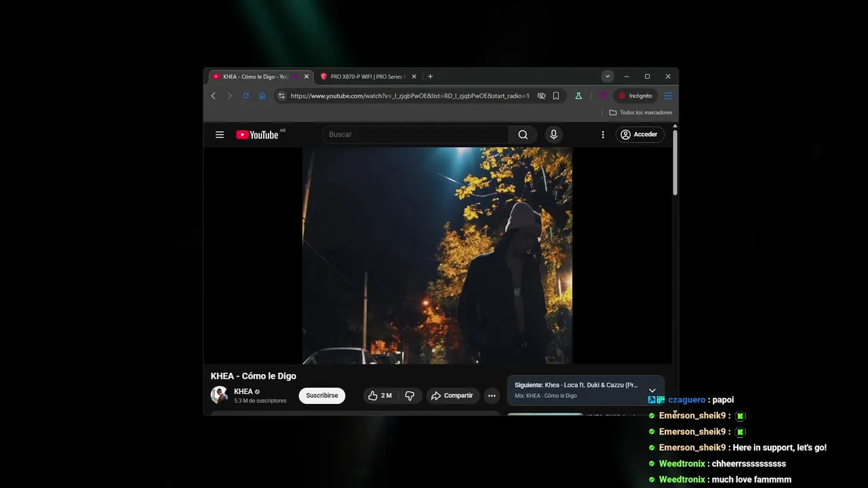Click the Incógnito indicator button
This screenshot has height=488, width=868.
tap(635, 96)
